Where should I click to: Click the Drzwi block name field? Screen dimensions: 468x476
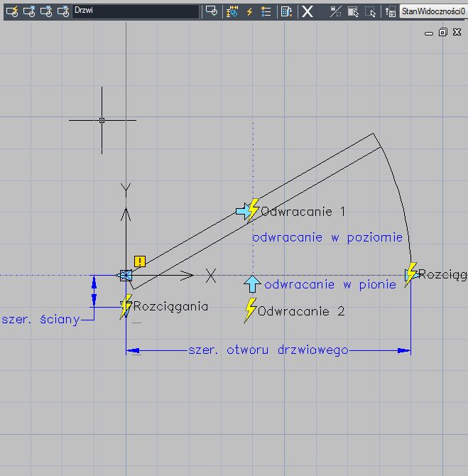136,11
